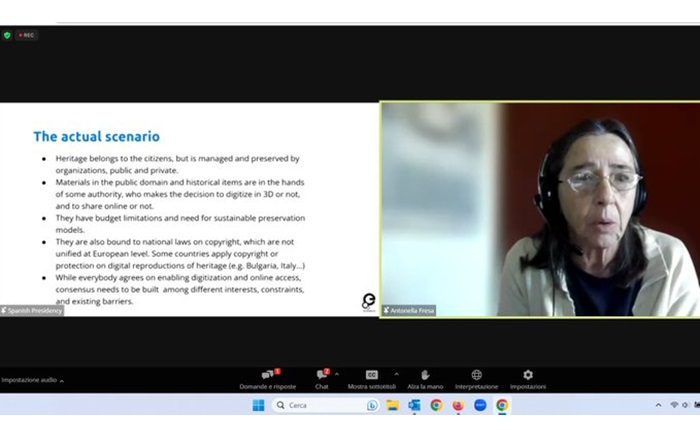
Task: Click the logo at slide bottom-right corner
Action: (x=369, y=301)
